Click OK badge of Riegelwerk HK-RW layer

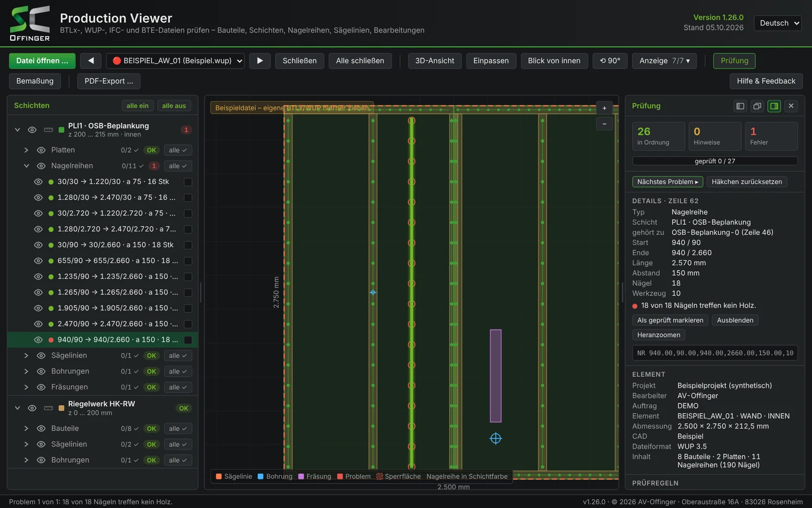tap(184, 408)
